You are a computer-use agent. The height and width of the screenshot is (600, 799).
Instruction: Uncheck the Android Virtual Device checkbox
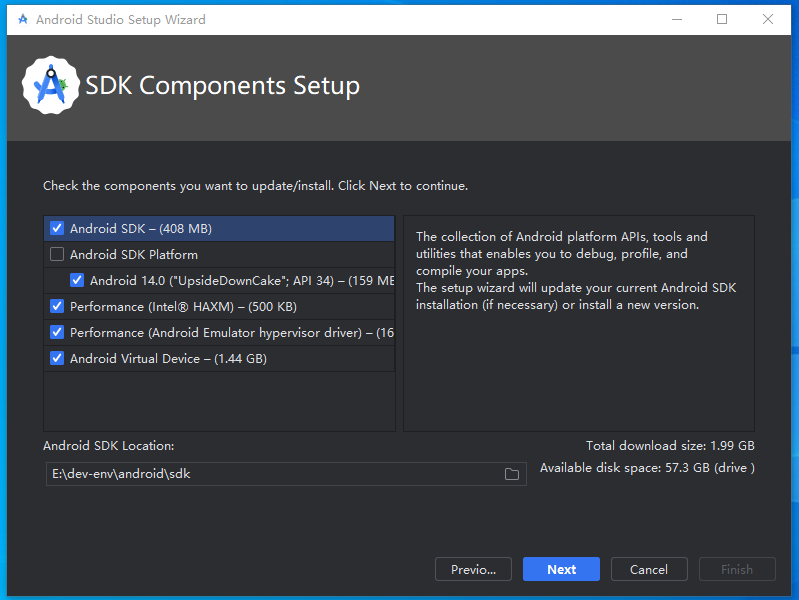57,358
